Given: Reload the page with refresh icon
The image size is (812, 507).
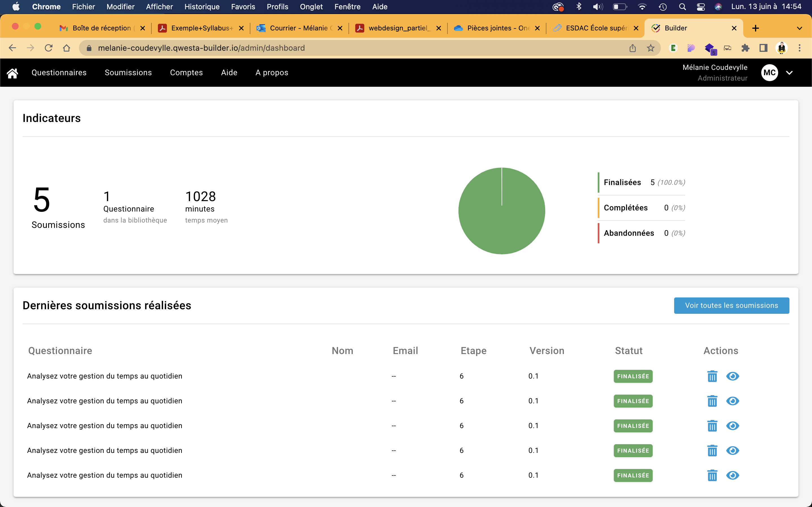Looking at the screenshot, I should [49, 48].
